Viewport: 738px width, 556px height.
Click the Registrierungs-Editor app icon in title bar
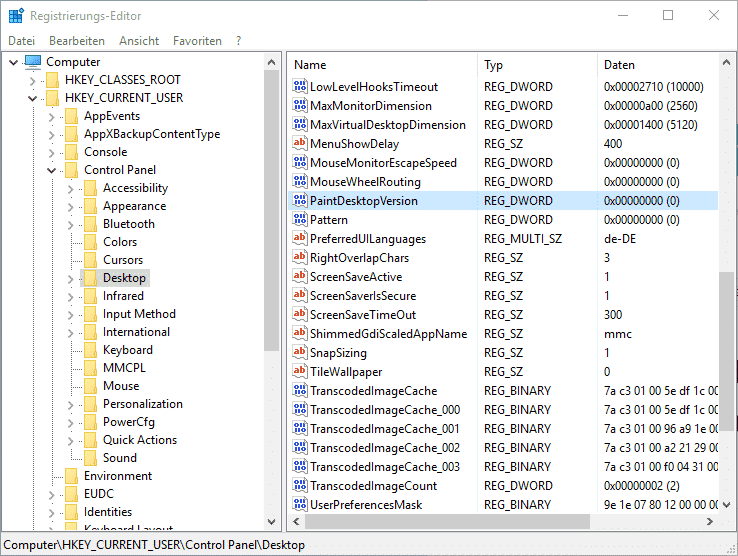pyautogui.click(x=16, y=16)
